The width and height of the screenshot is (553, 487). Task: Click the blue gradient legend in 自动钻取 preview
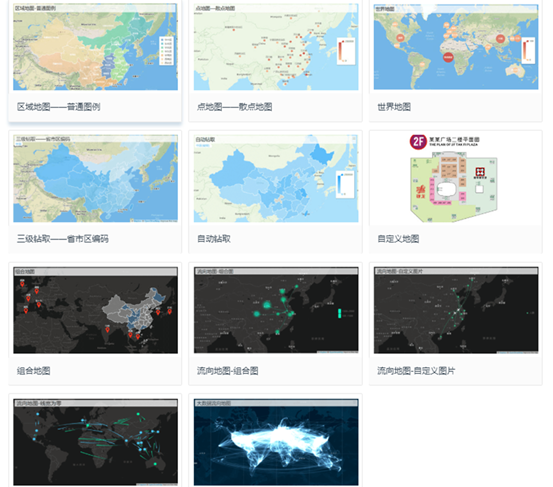click(345, 184)
